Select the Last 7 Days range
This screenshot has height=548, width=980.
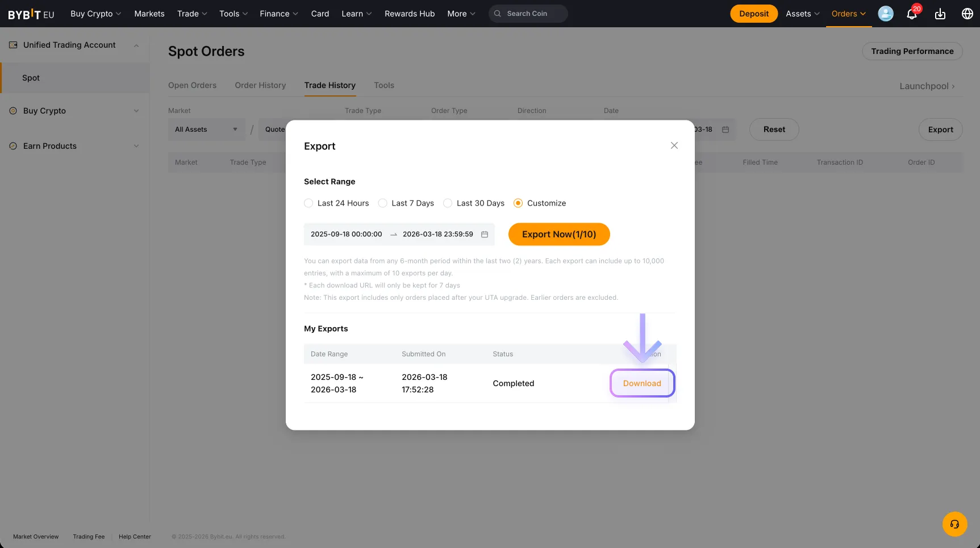(x=382, y=203)
